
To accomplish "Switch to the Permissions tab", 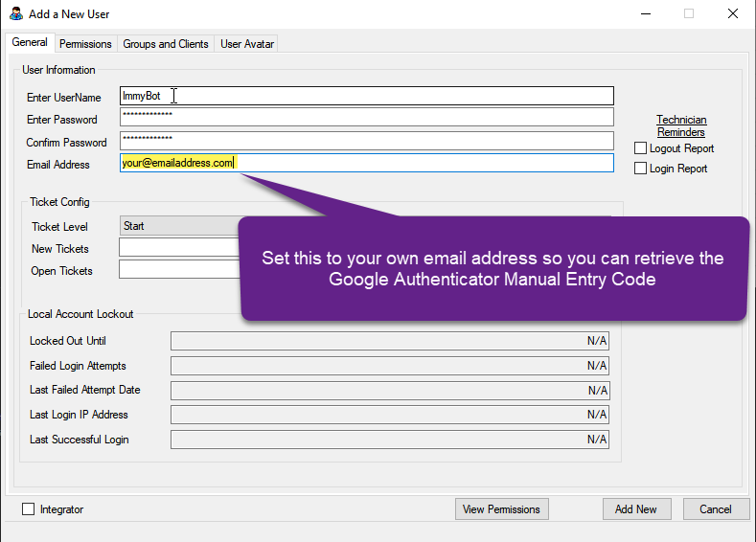I will (x=85, y=44).
